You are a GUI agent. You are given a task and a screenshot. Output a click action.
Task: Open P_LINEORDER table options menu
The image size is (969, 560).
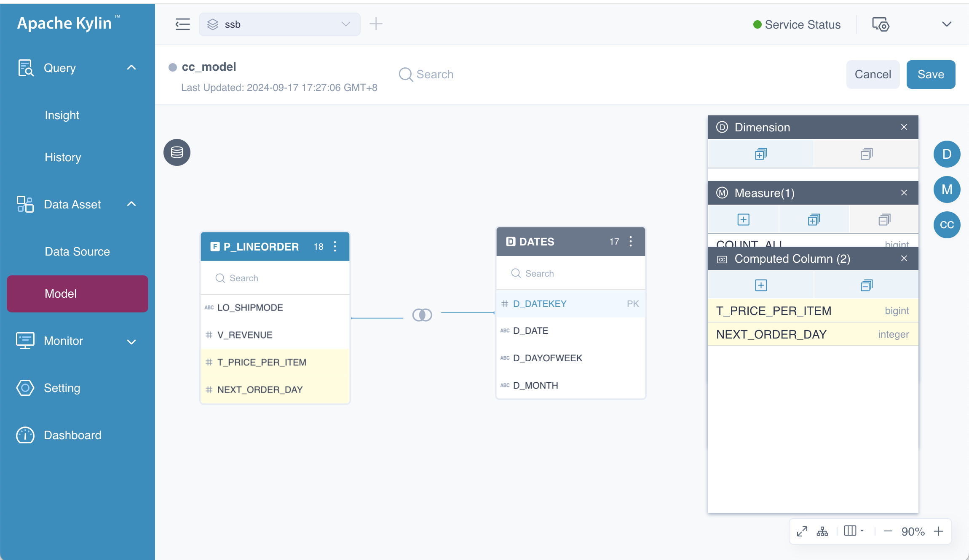pos(335,247)
